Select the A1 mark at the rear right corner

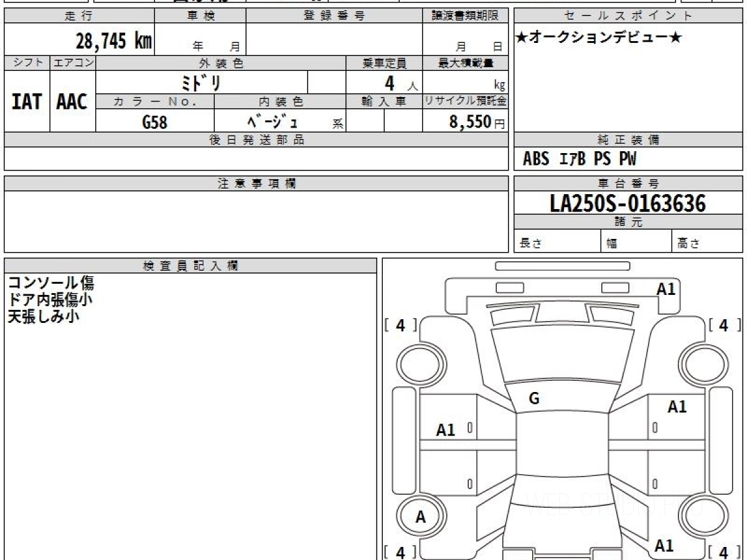point(664,546)
